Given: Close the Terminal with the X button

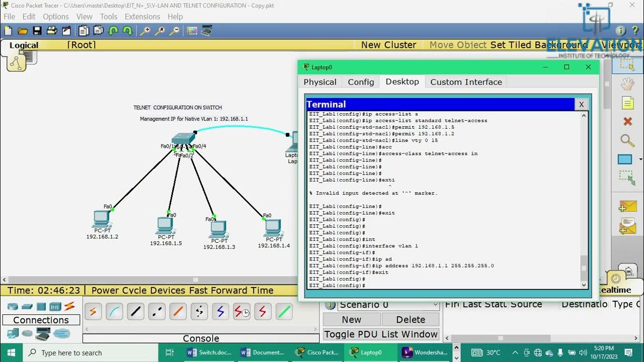Looking at the screenshot, I should pyautogui.click(x=581, y=105).
